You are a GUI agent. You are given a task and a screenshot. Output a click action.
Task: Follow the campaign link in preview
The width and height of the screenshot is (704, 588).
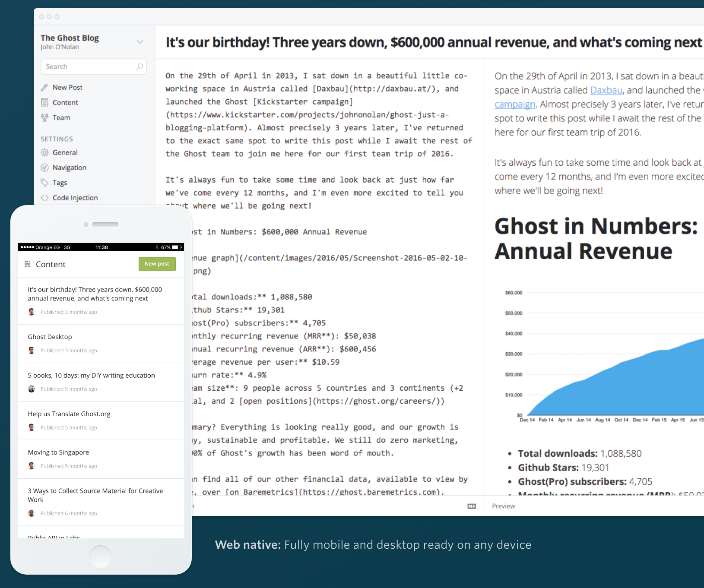click(x=515, y=104)
